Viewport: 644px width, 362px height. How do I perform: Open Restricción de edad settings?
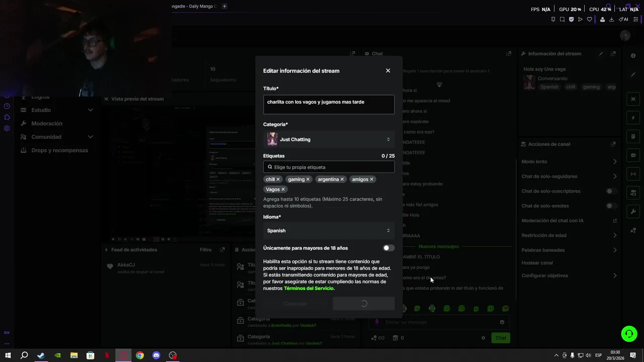pos(569,235)
